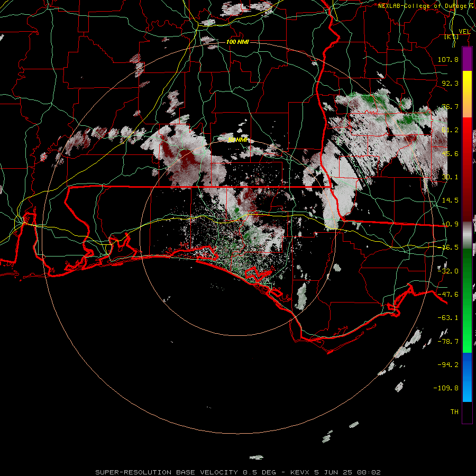Viewport: 476px width, 476px height.
Task: Click the 0.5 DEG elevation angle text
Action: pyautogui.click(x=259, y=472)
